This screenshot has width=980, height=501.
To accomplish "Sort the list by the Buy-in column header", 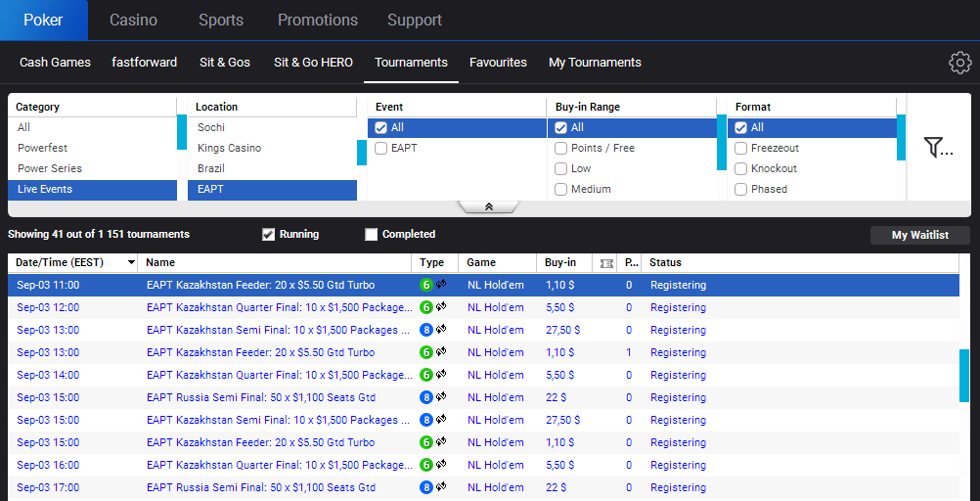I will [560, 263].
